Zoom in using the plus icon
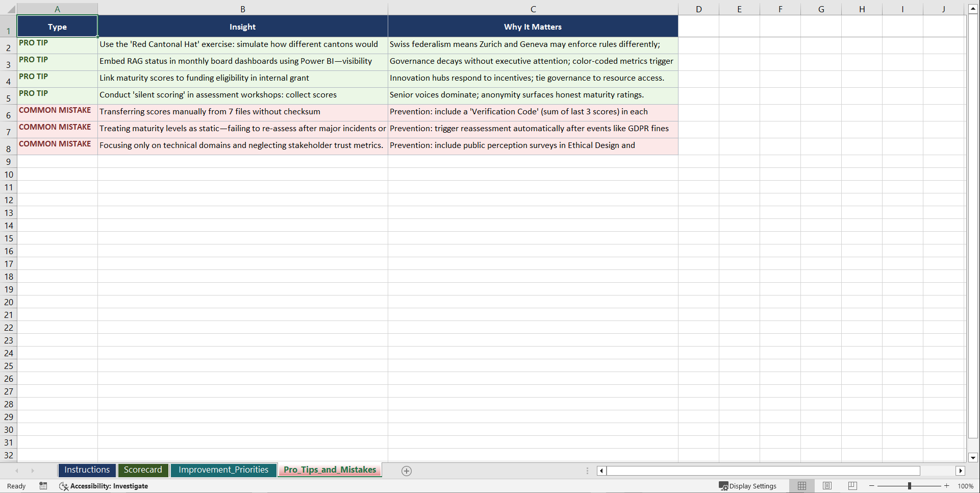The height and width of the screenshot is (493, 980). coord(947,486)
